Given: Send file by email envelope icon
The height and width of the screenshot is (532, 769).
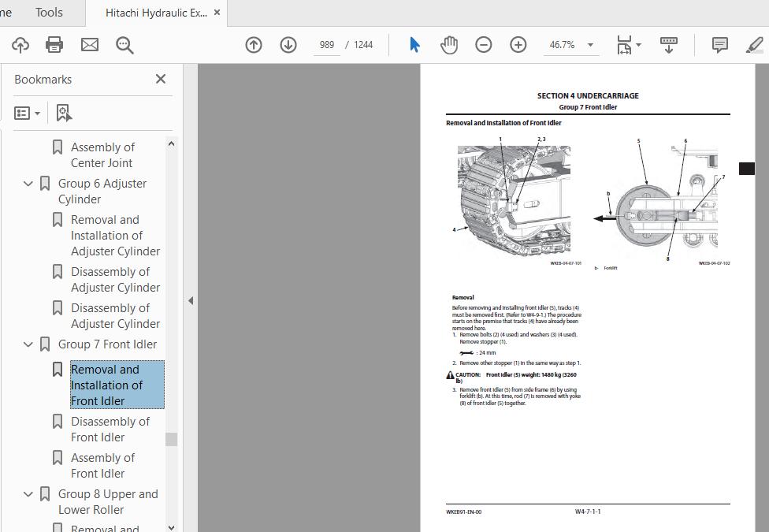Looking at the screenshot, I should pos(90,45).
